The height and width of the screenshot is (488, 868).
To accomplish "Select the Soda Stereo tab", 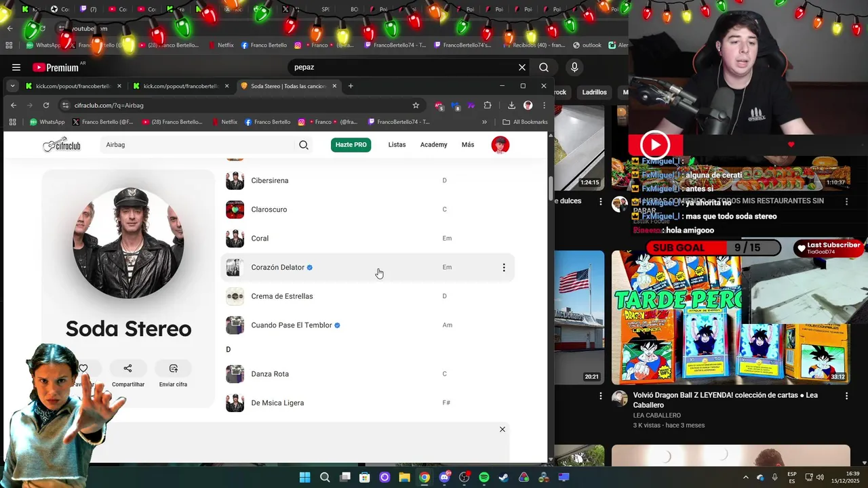I will coord(288,86).
